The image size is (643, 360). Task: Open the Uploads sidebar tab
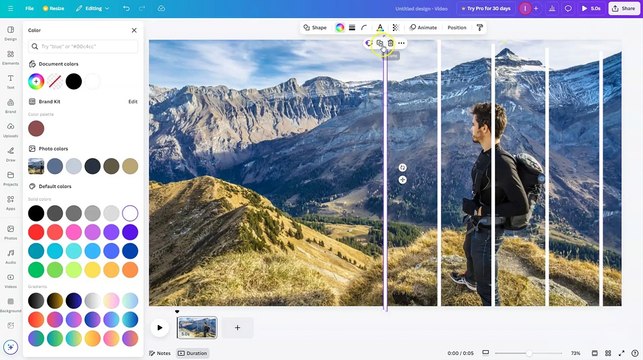[x=11, y=130]
